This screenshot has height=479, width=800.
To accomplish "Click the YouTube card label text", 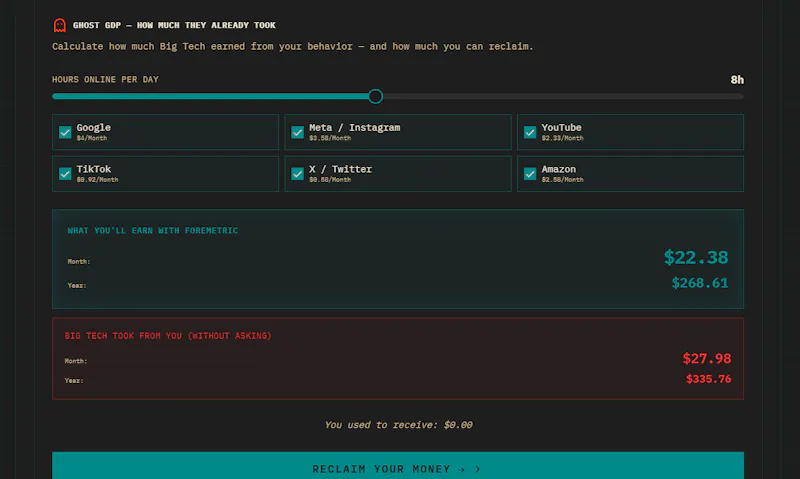I will 561,128.
